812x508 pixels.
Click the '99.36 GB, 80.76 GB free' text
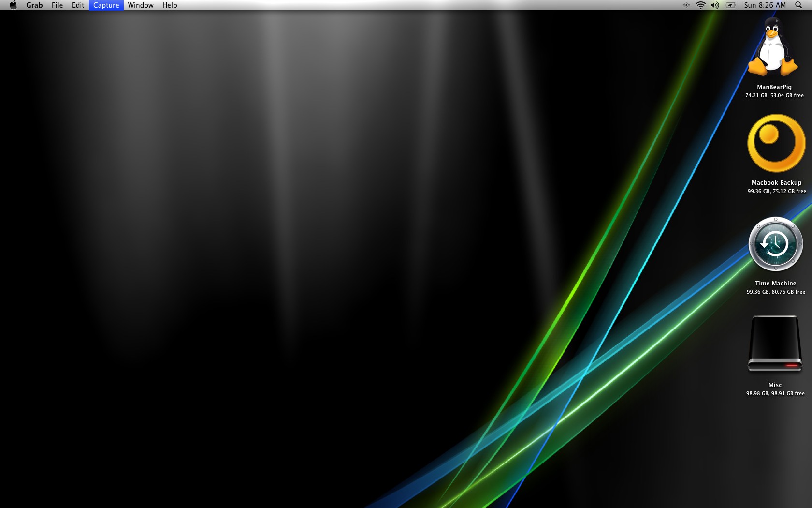pos(776,292)
